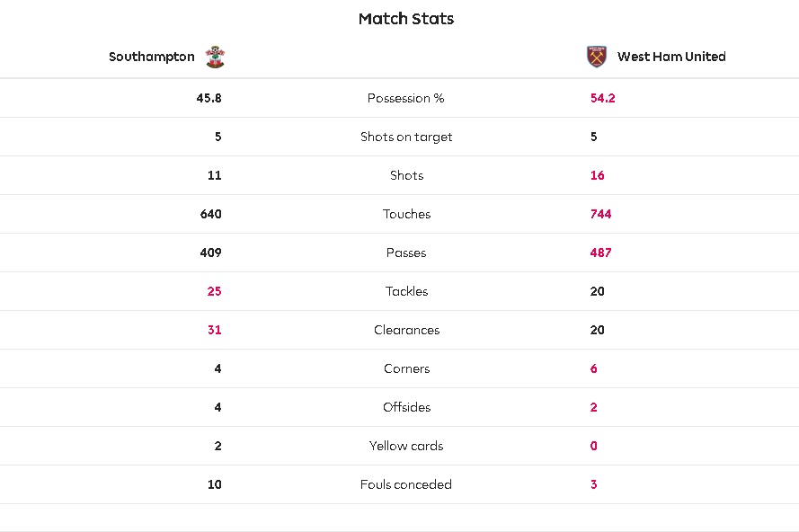Click the Offsides stat label

click(x=406, y=407)
